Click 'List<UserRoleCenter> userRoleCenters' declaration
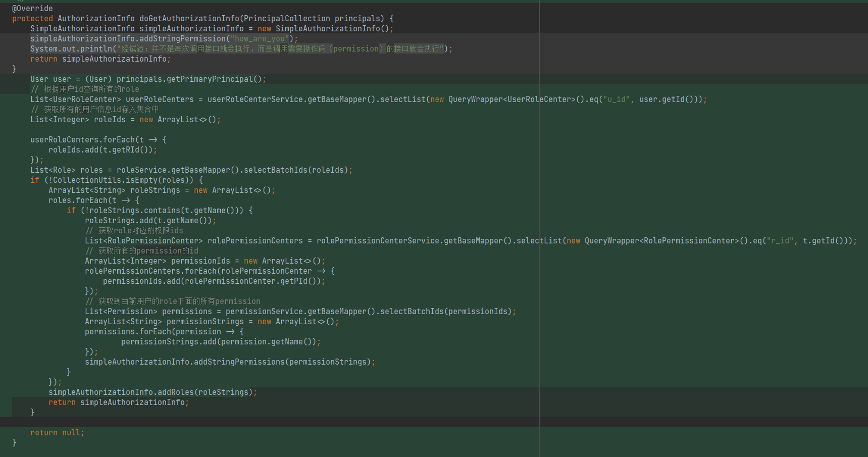Viewport: 868px width, 457px height. coord(112,99)
